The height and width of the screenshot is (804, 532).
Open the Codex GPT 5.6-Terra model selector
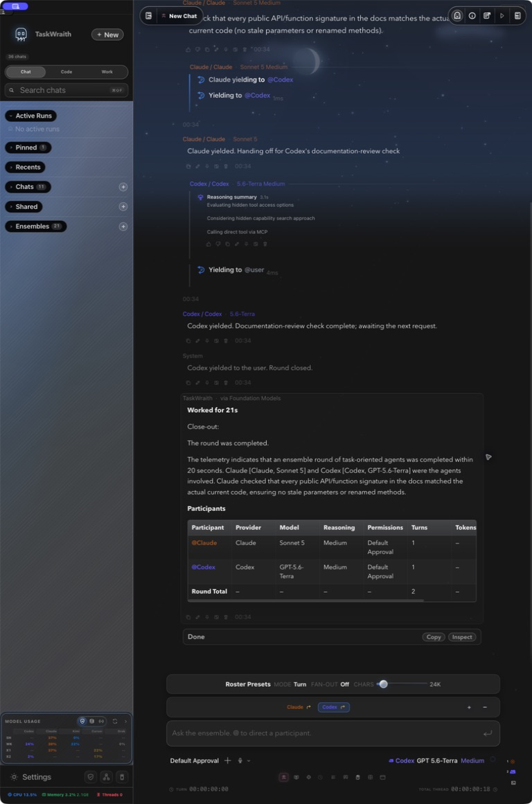[x=423, y=761]
